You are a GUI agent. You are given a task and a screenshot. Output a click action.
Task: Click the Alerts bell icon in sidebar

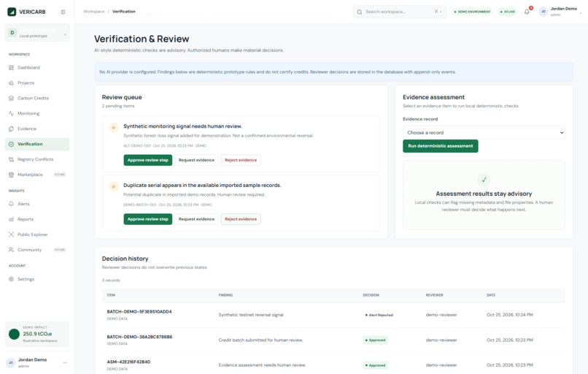click(11, 204)
